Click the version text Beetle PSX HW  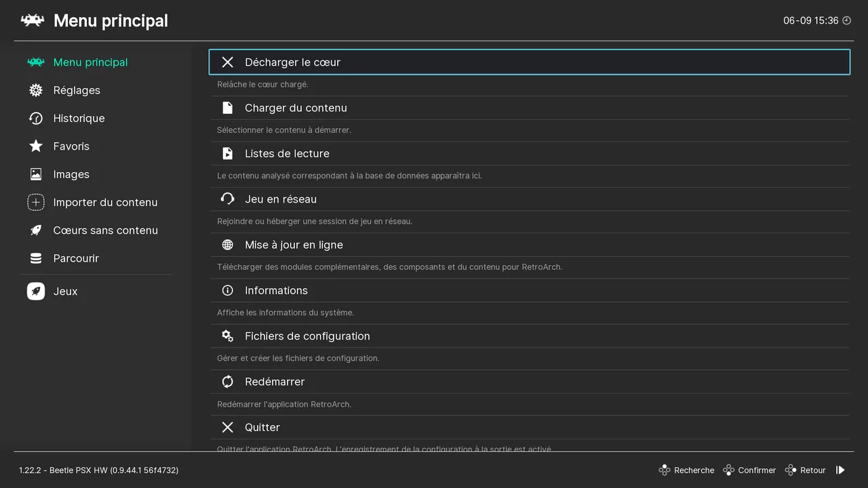tap(99, 470)
